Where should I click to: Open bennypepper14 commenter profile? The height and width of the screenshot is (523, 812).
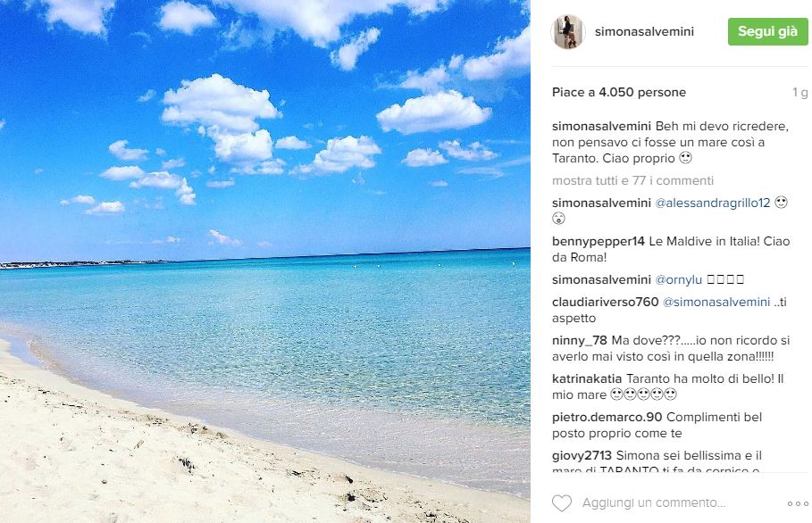click(x=599, y=241)
